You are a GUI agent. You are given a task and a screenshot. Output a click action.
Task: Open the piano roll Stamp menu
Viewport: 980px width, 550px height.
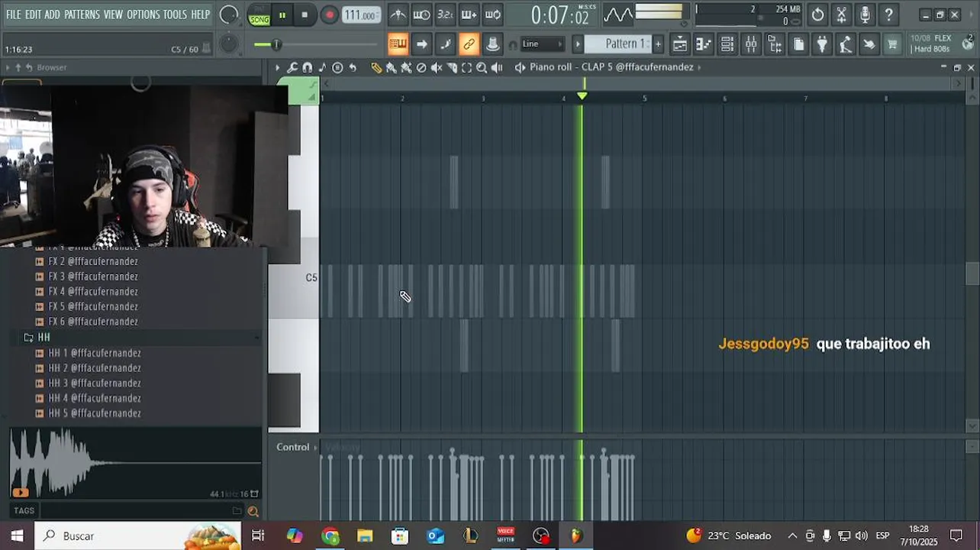(322, 67)
